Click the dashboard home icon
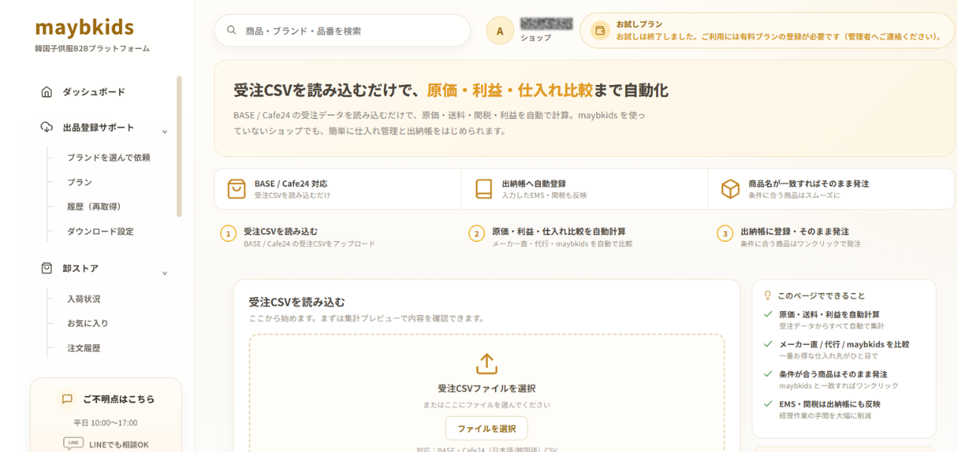The height and width of the screenshot is (452, 980). 47,92
